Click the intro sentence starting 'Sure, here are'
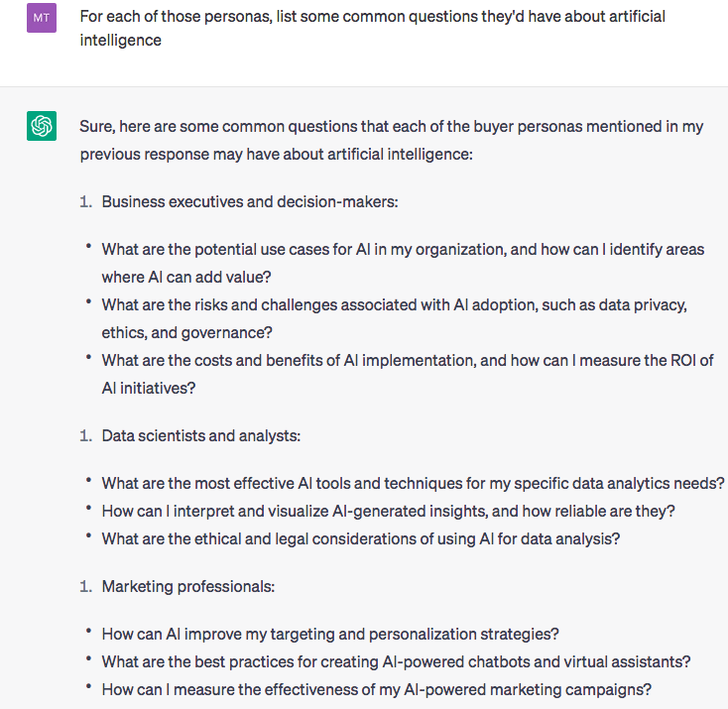The width and height of the screenshot is (728, 709). coord(392,140)
